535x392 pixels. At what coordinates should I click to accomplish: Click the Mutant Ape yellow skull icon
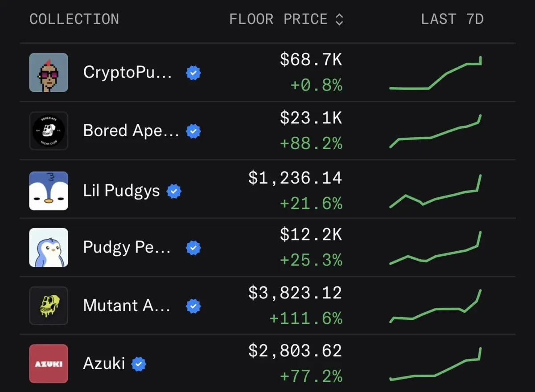coord(49,306)
